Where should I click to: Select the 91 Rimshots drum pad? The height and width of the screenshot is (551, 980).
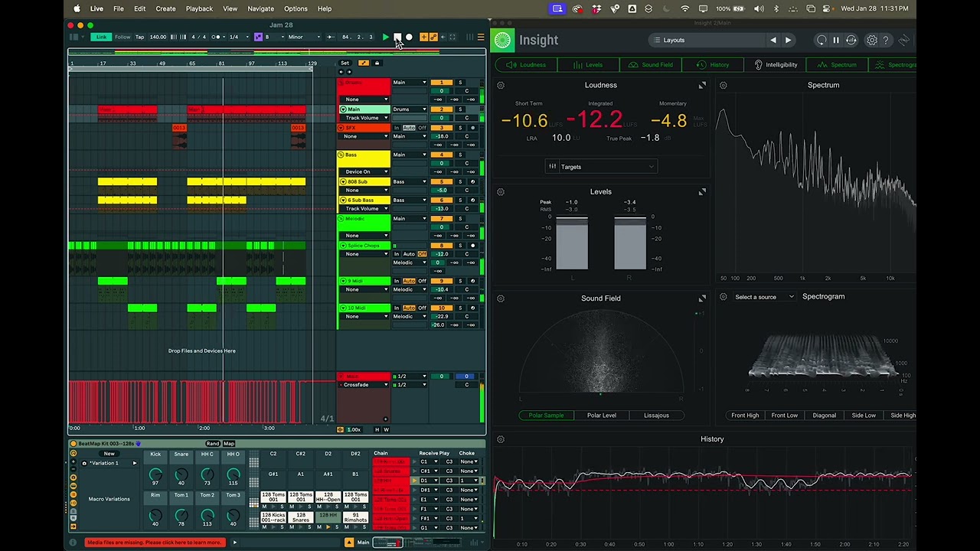(x=355, y=518)
